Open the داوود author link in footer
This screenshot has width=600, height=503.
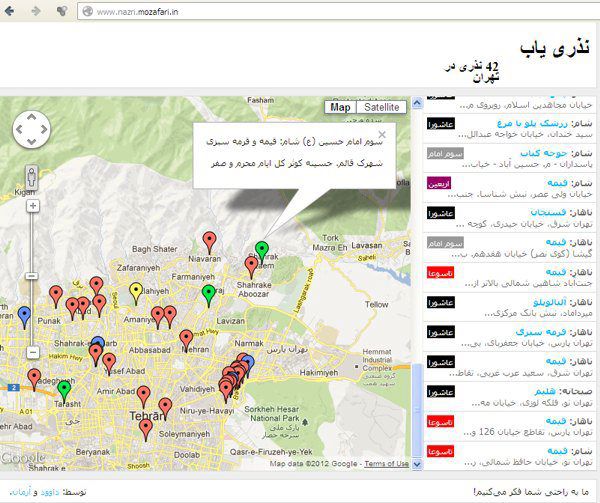pyautogui.click(x=50, y=492)
